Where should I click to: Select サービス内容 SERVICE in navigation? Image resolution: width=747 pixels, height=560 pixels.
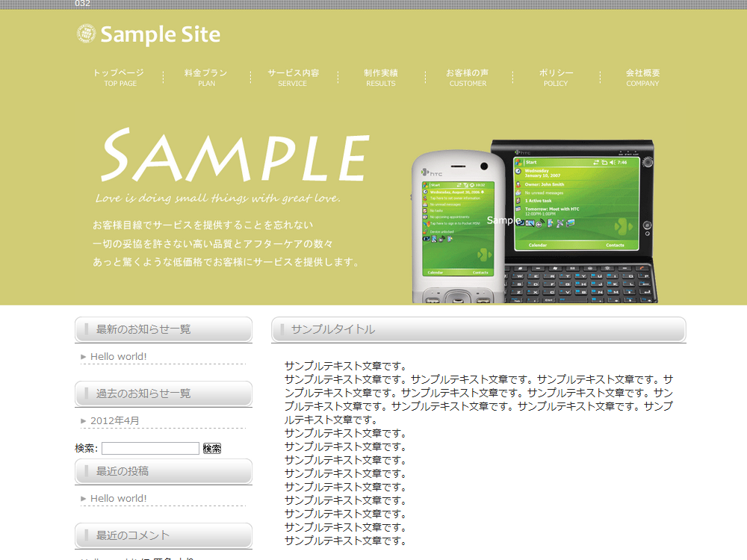[293, 78]
